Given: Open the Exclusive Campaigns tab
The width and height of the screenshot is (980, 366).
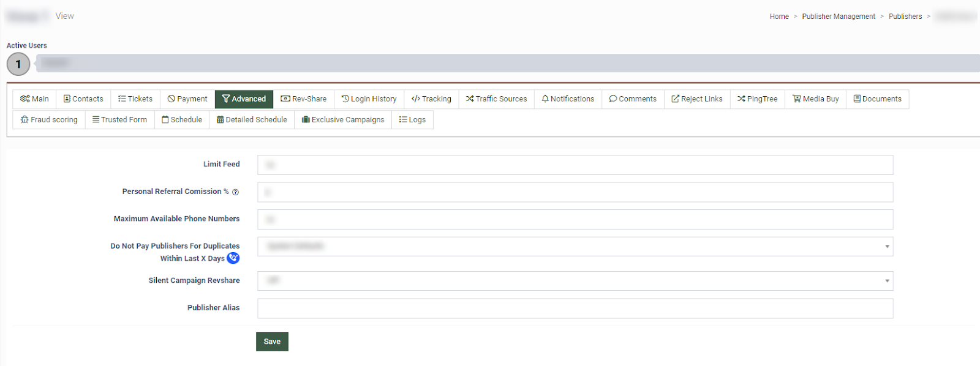Looking at the screenshot, I should [x=343, y=120].
